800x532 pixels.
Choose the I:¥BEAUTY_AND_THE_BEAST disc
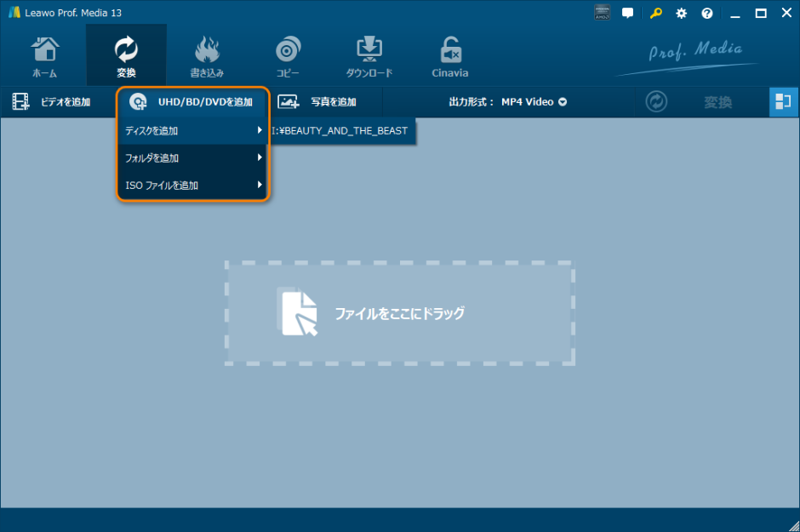tap(340, 131)
